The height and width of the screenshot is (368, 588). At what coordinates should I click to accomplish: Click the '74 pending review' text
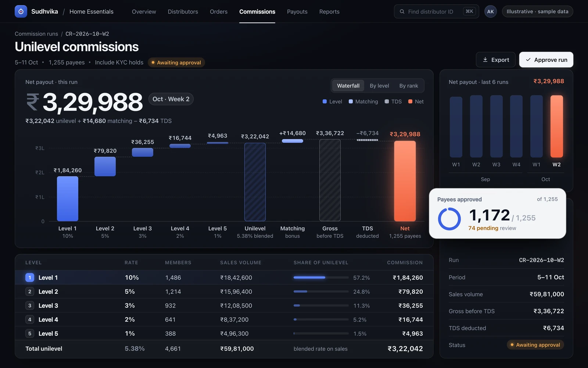click(492, 228)
